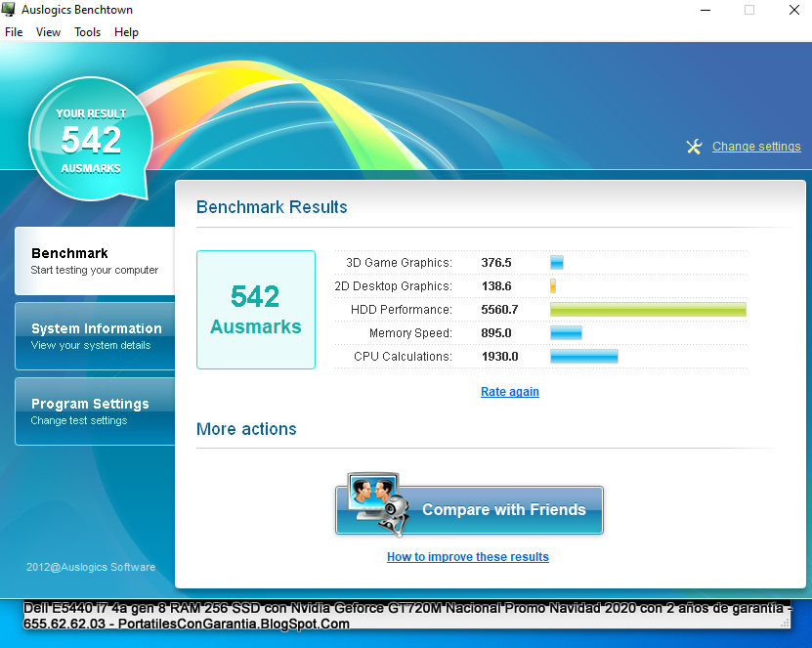Switch to System Information tab
812x648 pixels.
pos(96,336)
